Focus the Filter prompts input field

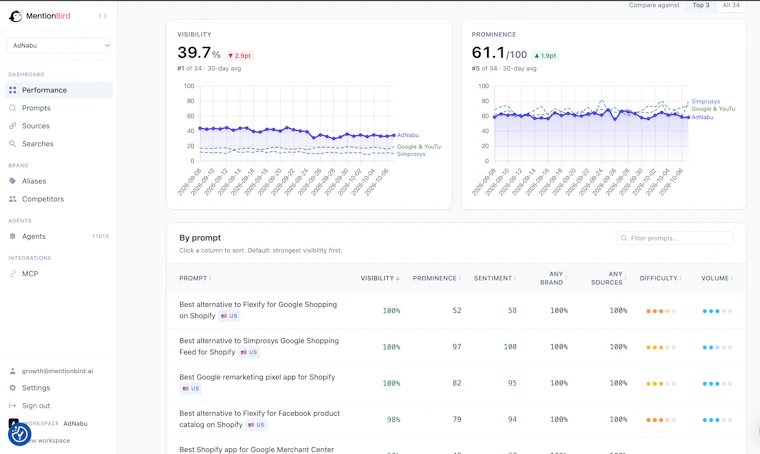(675, 238)
